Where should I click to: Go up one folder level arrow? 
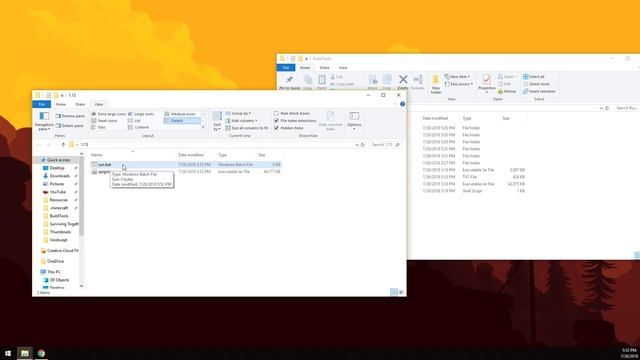[x=63, y=144]
